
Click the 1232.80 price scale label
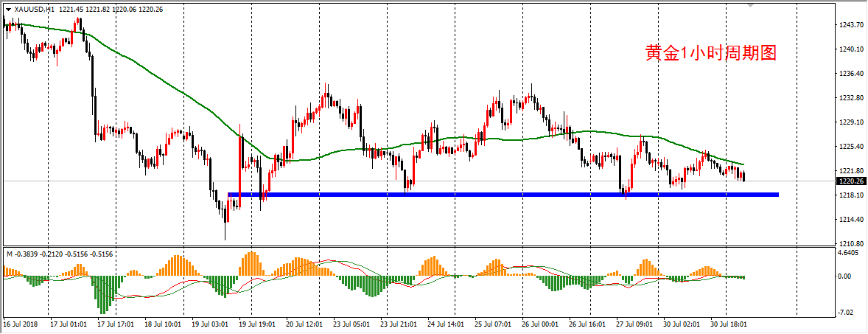850,97
